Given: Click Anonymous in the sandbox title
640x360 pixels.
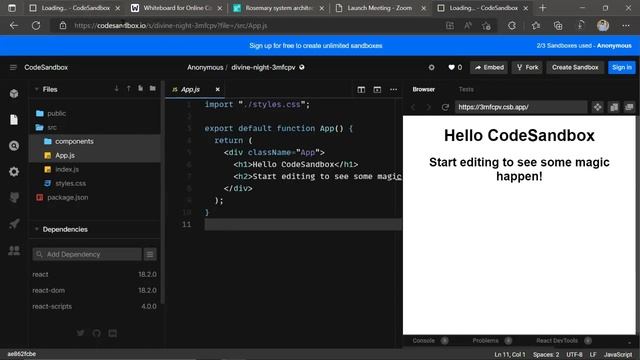Looking at the screenshot, I should (x=205, y=67).
